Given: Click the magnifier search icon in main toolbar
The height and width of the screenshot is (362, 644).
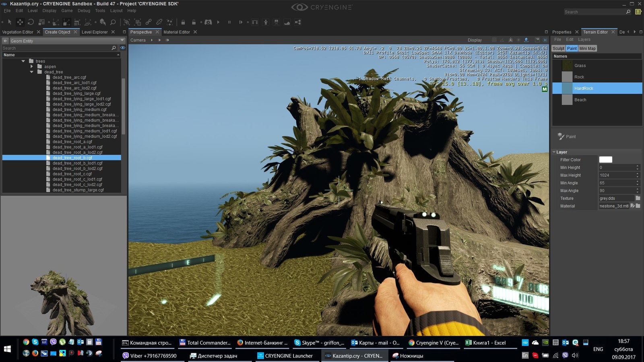Looking at the screenshot, I should (113, 22).
